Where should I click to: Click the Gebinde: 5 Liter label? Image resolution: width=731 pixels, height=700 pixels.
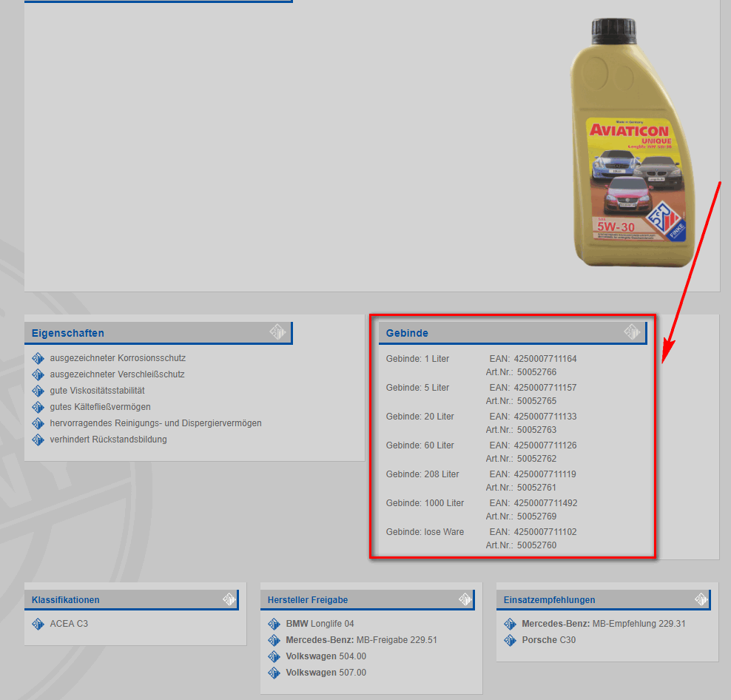click(417, 388)
